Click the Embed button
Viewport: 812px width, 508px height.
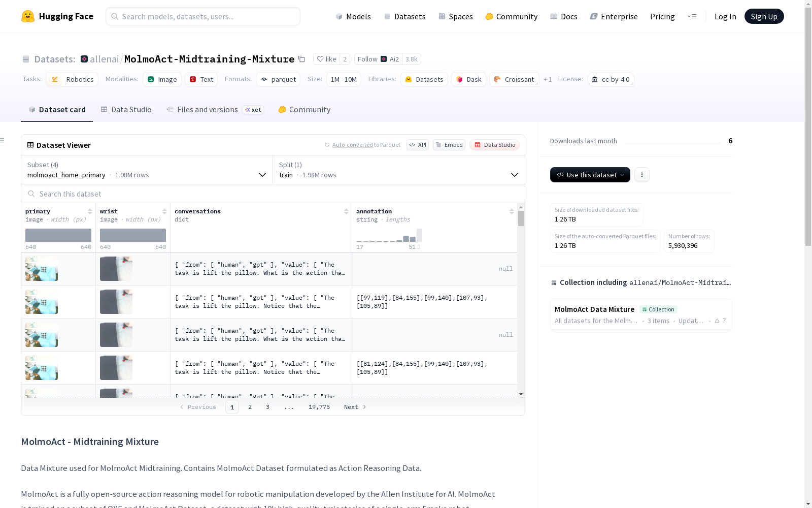tap(449, 145)
